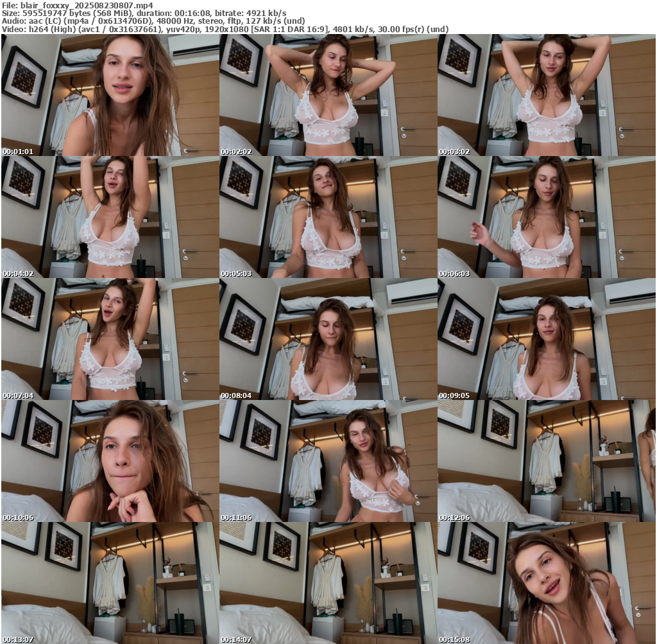Click the frame stamped 00:15:08
The image size is (657, 644).
(x=547, y=583)
